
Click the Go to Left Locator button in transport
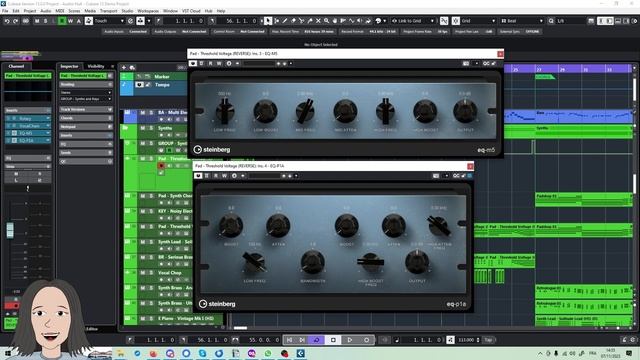[x=290, y=340]
